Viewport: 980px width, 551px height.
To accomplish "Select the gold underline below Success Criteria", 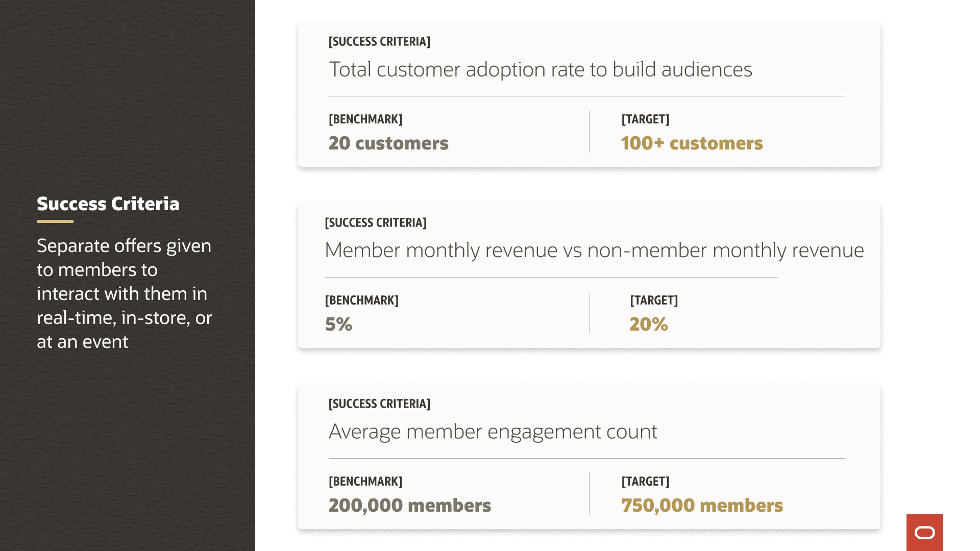I will pos(55,221).
